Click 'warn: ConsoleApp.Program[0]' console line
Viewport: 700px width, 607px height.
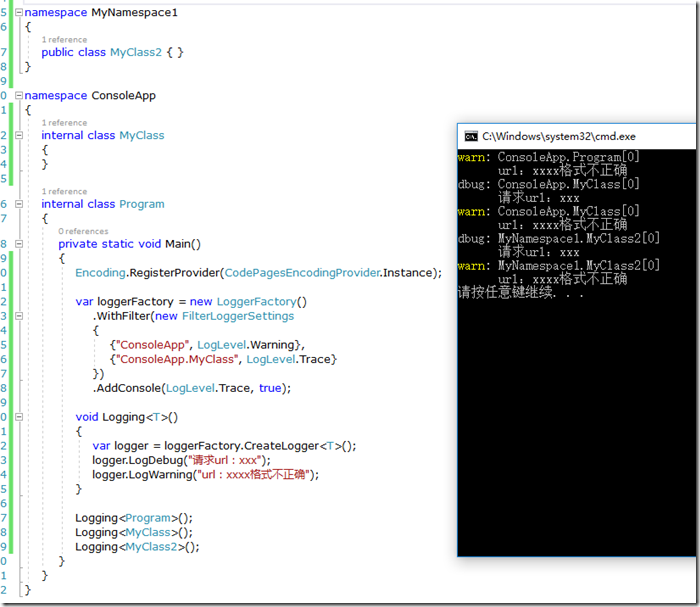coord(549,157)
